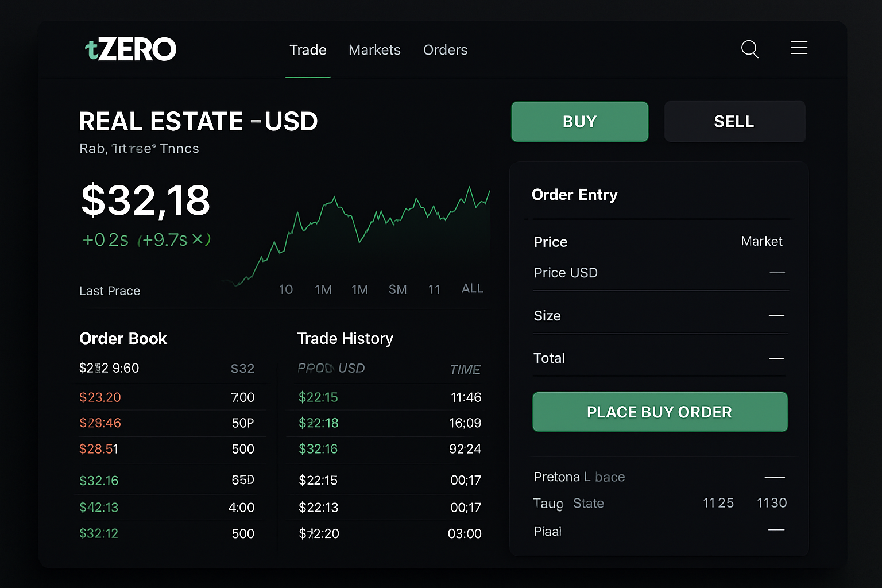Image resolution: width=882 pixels, height=588 pixels.
Task: Click the Total input field
Action: pos(660,358)
